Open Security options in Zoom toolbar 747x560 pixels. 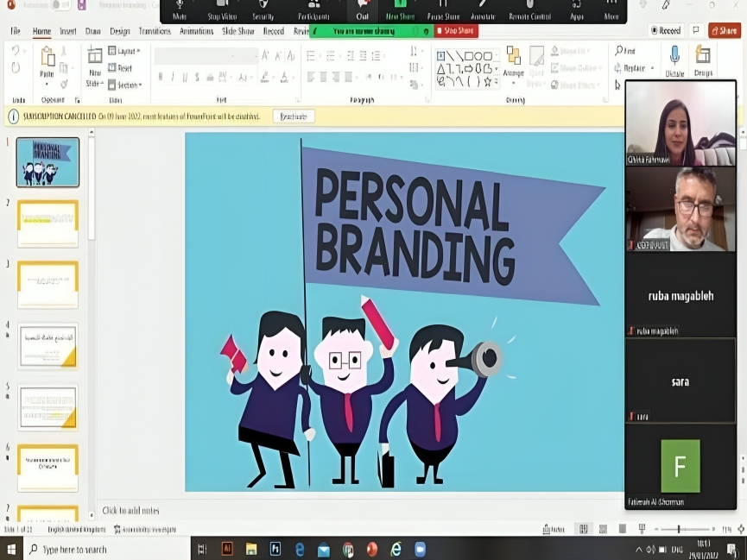click(x=263, y=10)
